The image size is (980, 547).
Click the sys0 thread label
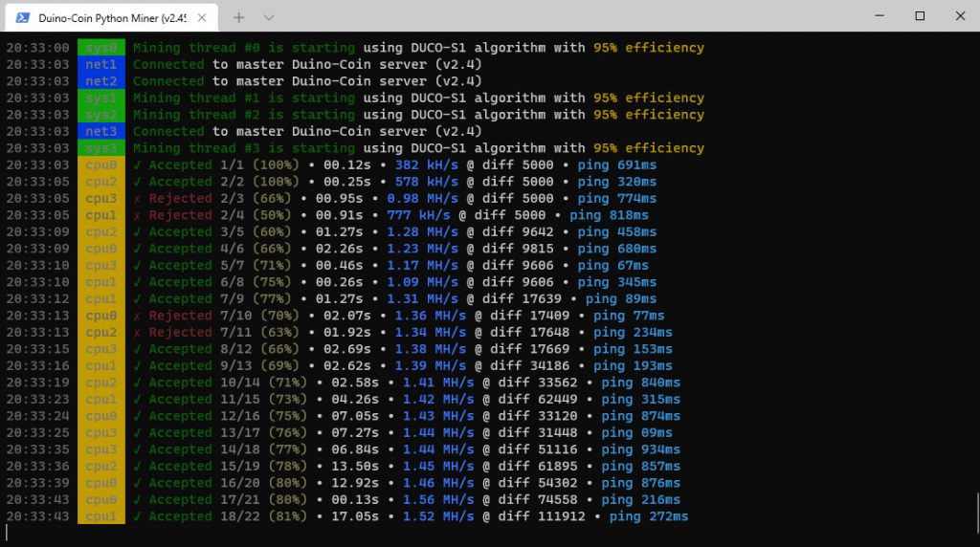click(x=101, y=48)
